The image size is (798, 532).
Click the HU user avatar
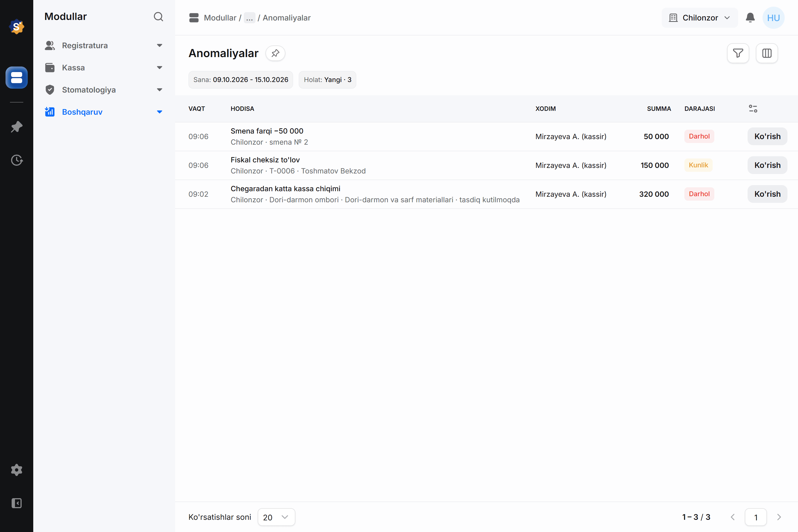click(x=773, y=18)
